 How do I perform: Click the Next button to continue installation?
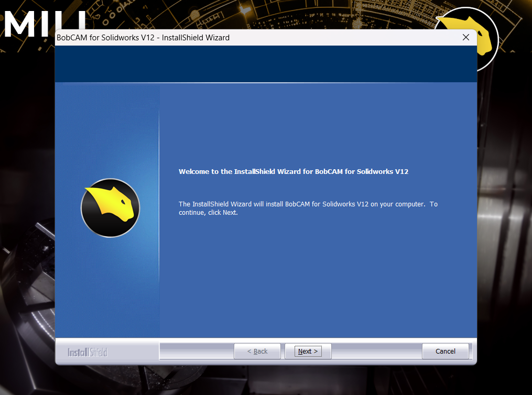pos(308,352)
